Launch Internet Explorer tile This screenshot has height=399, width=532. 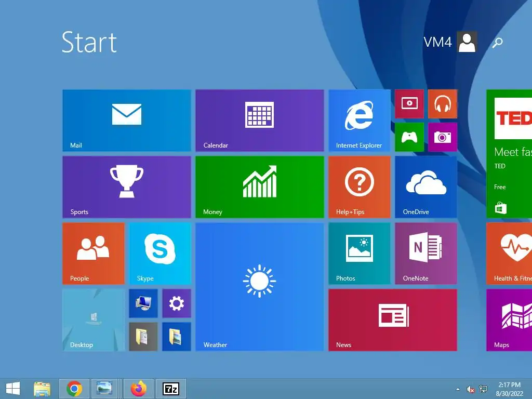click(x=360, y=121)
